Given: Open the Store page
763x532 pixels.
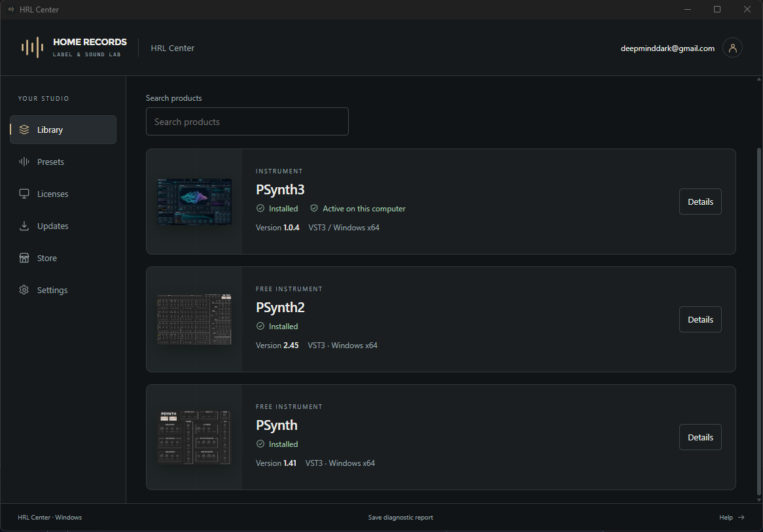Looking at the screenshot, I should [63, 258].
